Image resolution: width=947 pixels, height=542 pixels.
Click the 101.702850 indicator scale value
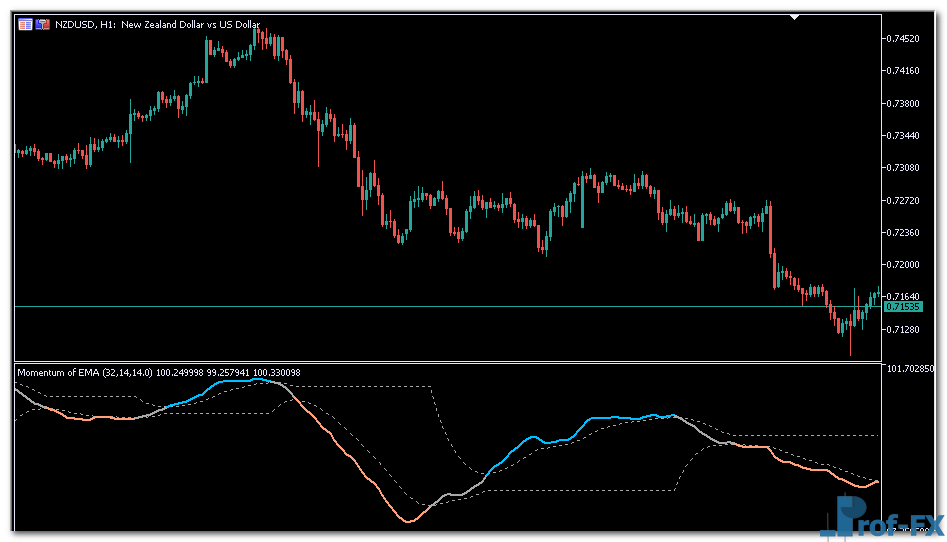coord(910,369)
